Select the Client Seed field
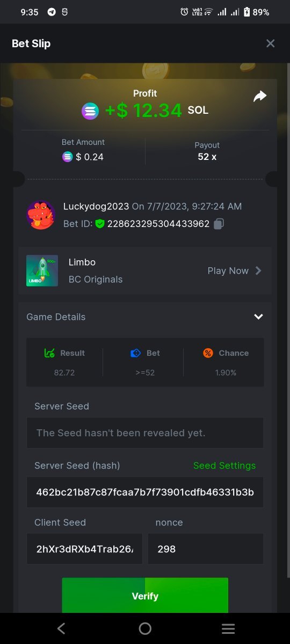The height and width of the screenshot is (644, 290). pyautogui.click(x=84, y=548)
